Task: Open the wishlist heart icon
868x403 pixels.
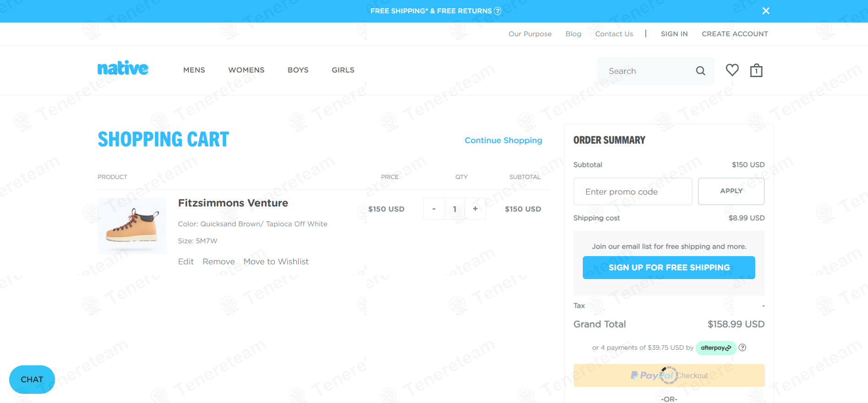Action: point(732,70)
